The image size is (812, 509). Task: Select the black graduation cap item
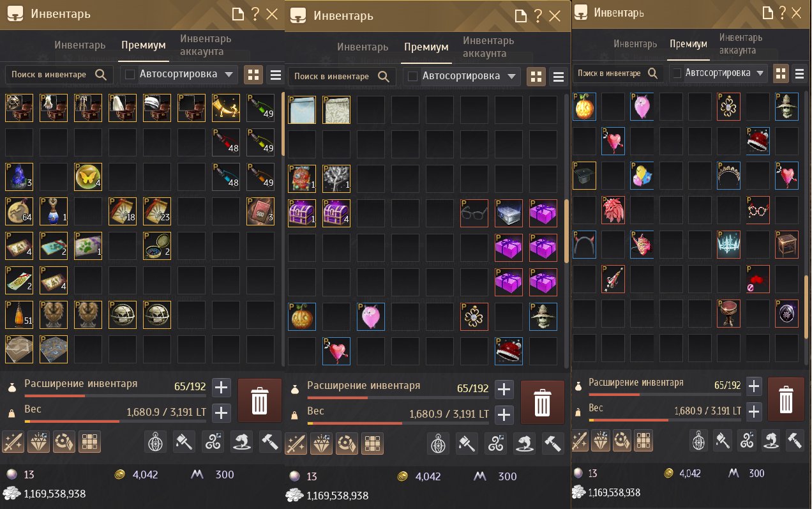click(584, 175)
